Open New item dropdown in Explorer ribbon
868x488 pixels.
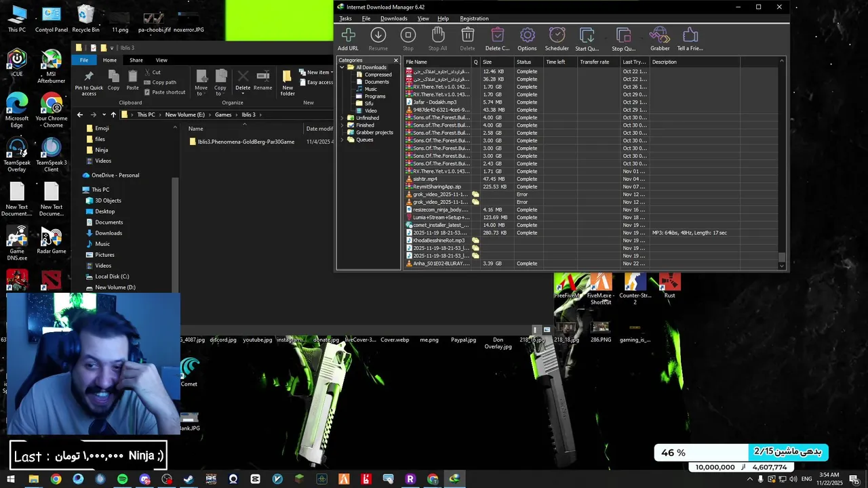click(315, 73)
